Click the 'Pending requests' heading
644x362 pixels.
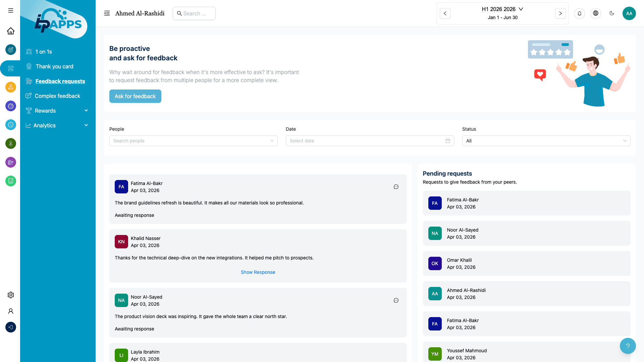tap(447, 174)
